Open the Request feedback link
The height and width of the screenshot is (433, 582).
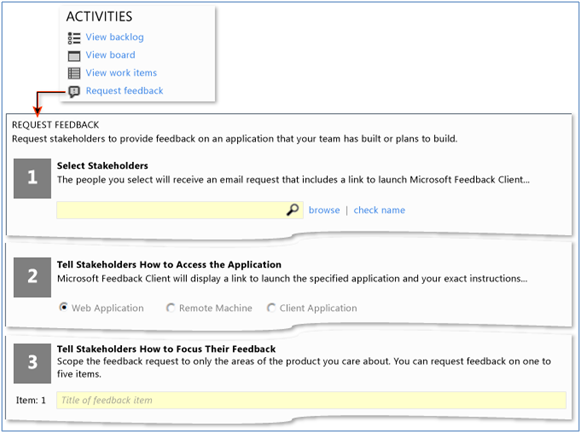pyautogui.click(x=125, y=91)
